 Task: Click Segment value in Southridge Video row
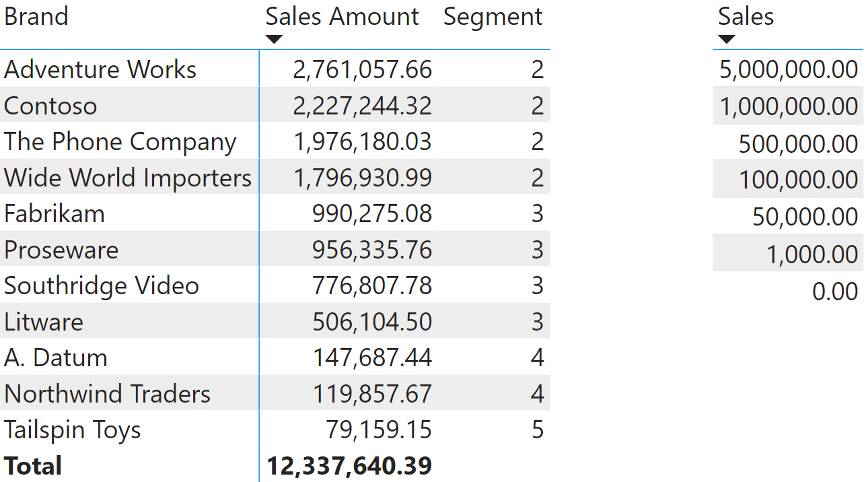click(537, 285)
